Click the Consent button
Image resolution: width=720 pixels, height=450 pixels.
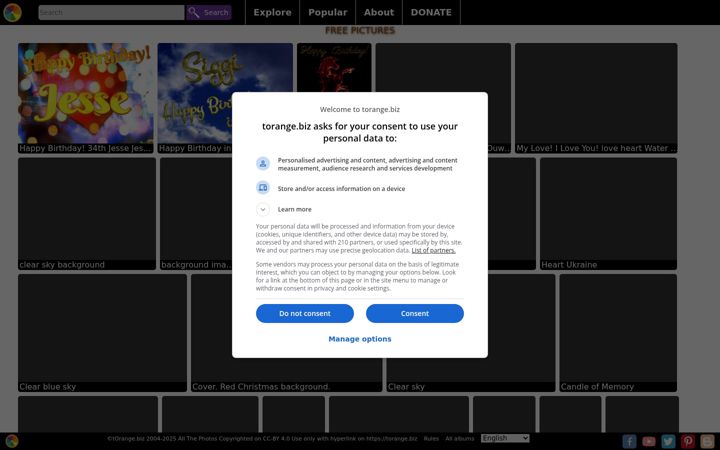(x=415, y=313)
